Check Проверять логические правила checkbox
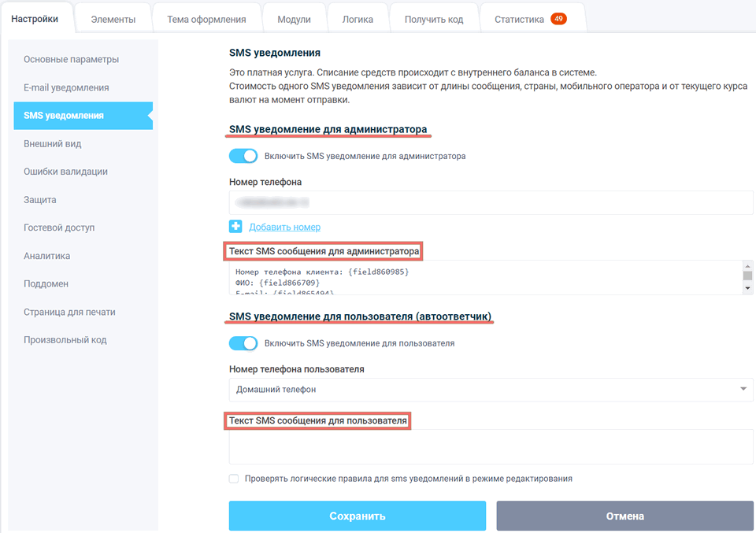Viewport: 756px width, 533px height. [233, 479]
